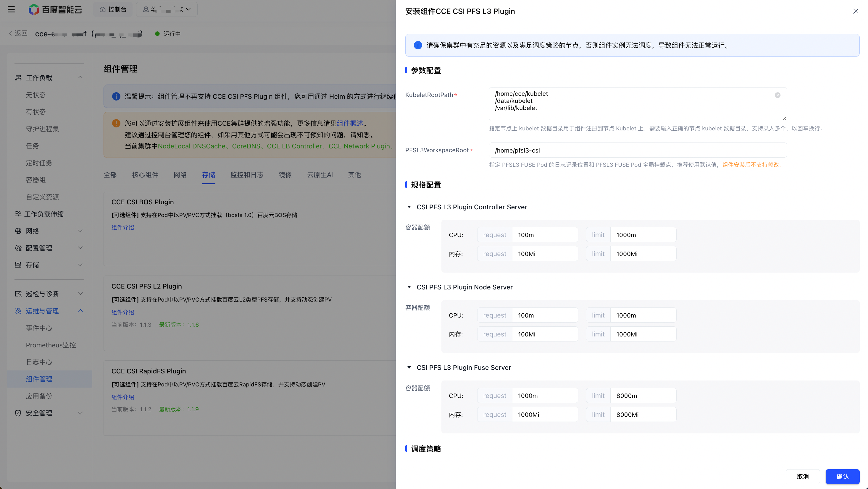This screenshot has height=489, width=868.
Task: Select the 存储 components tab
Action: (209, 175)
